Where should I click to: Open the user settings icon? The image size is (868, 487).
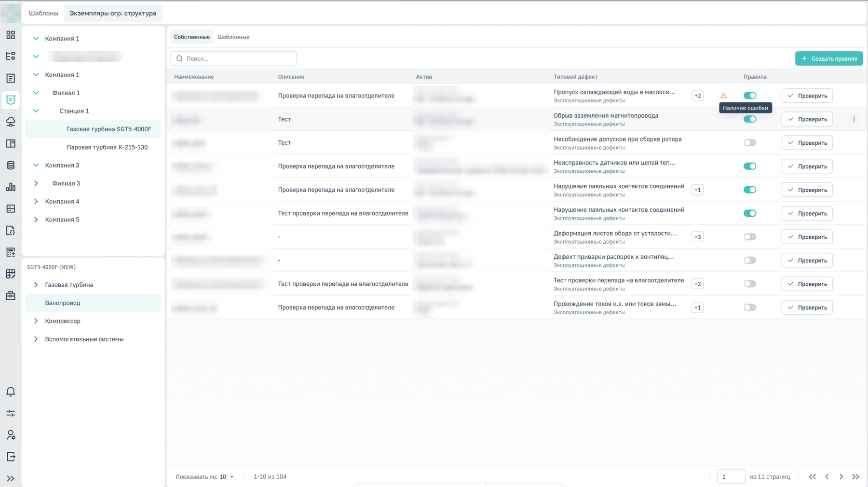point(11,435)
